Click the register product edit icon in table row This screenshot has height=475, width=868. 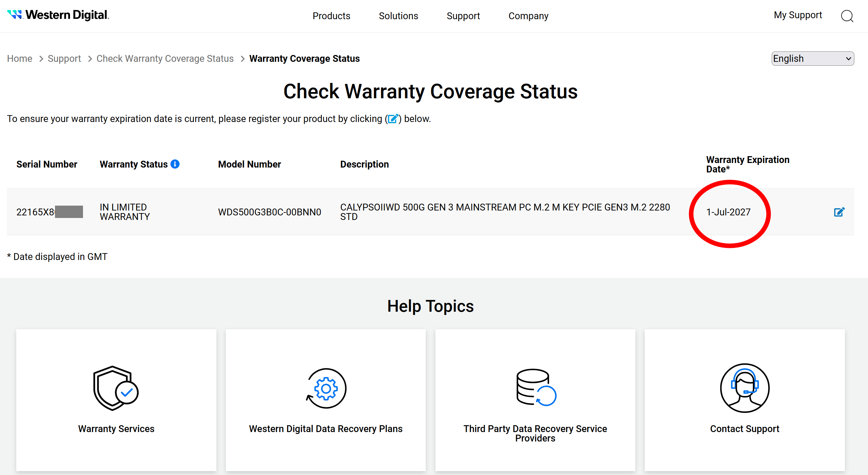pos(839,212)
